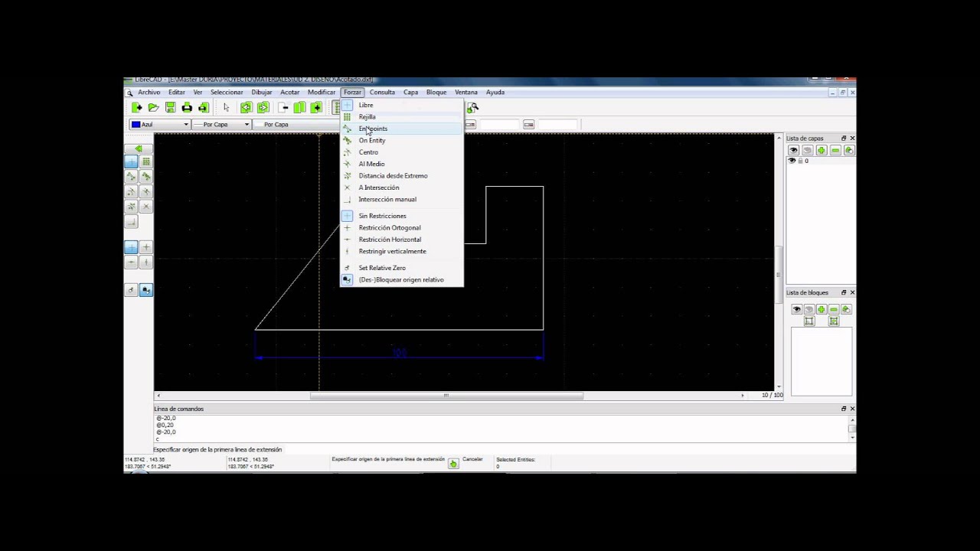Image resolution: width=980 pixels, height=551 pixels.
Task: Add a block with green plus
Action: pyautogui.click(x=821, y=309)
